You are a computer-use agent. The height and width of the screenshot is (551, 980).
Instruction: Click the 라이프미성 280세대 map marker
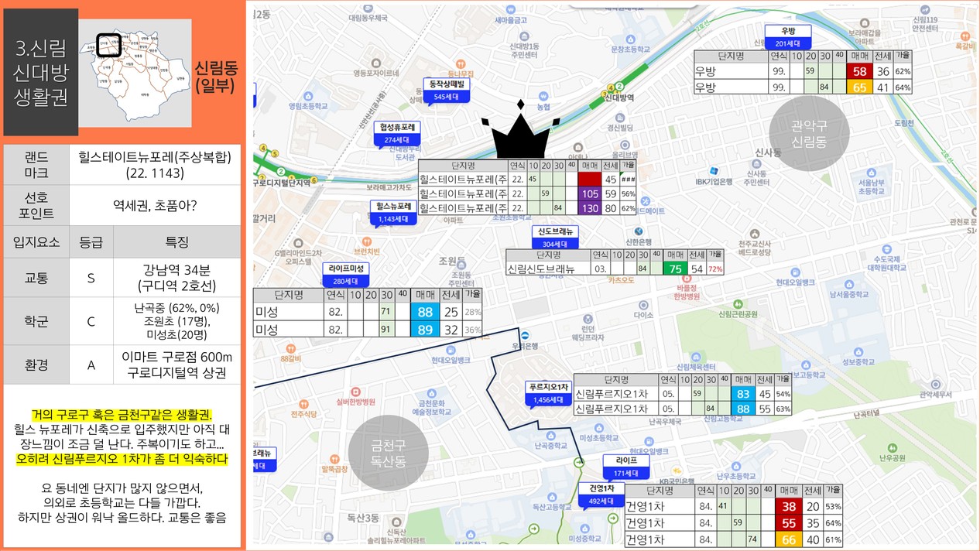(346, 275)
